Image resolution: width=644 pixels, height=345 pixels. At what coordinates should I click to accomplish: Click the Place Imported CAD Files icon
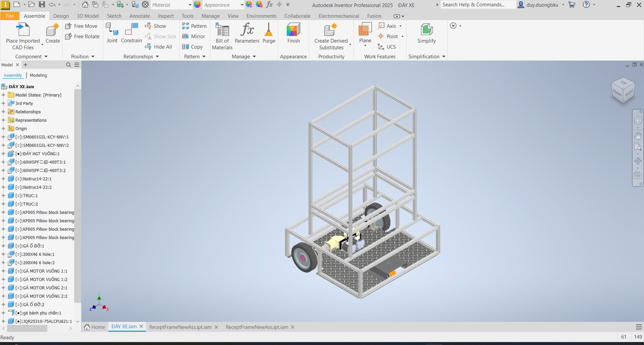pos(23,30)
